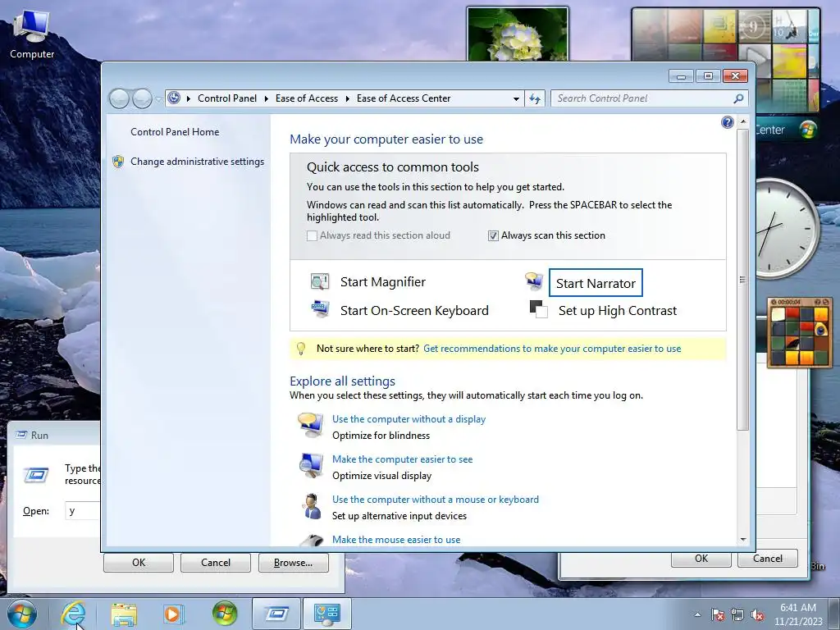
Task: Open 'Get recommendations to make your computer easier' link
Action: (x=552, y=349)
